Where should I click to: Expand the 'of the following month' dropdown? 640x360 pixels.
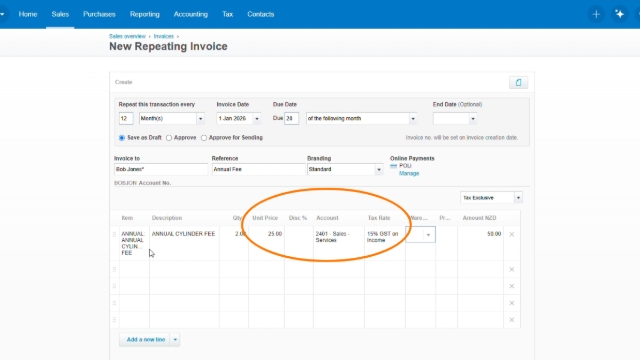413,119
